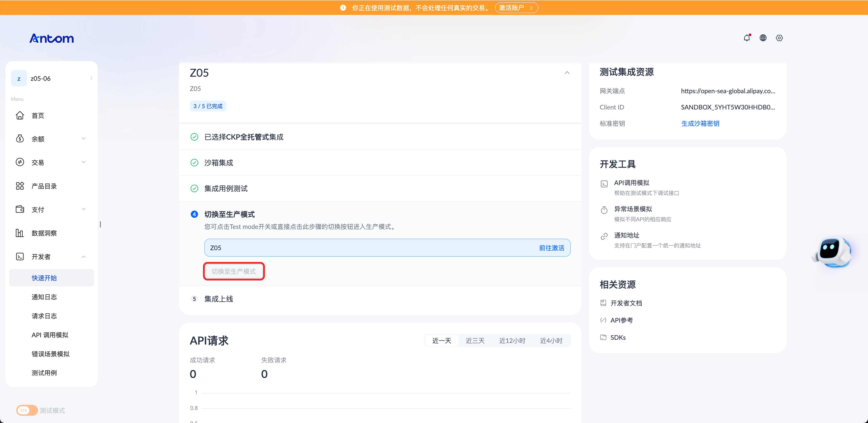Click the home icon beside 首页

20,115
